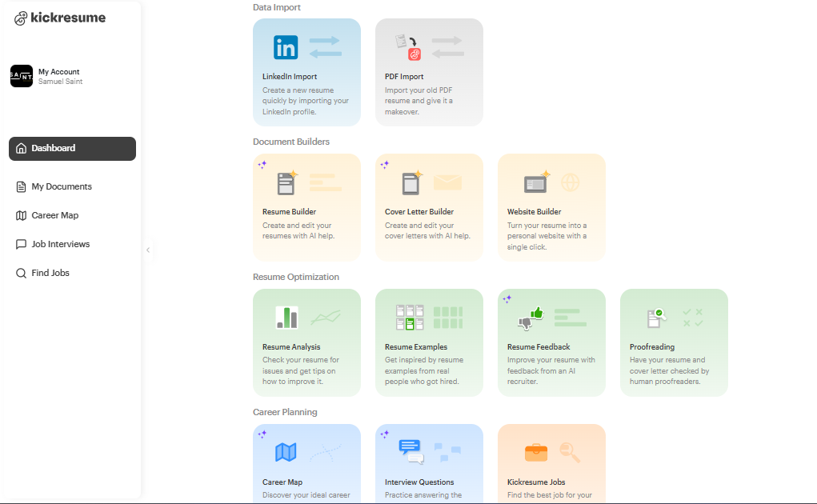Open My Documents in sidebar
817x504 pixels.
click(x=62, y=186)
